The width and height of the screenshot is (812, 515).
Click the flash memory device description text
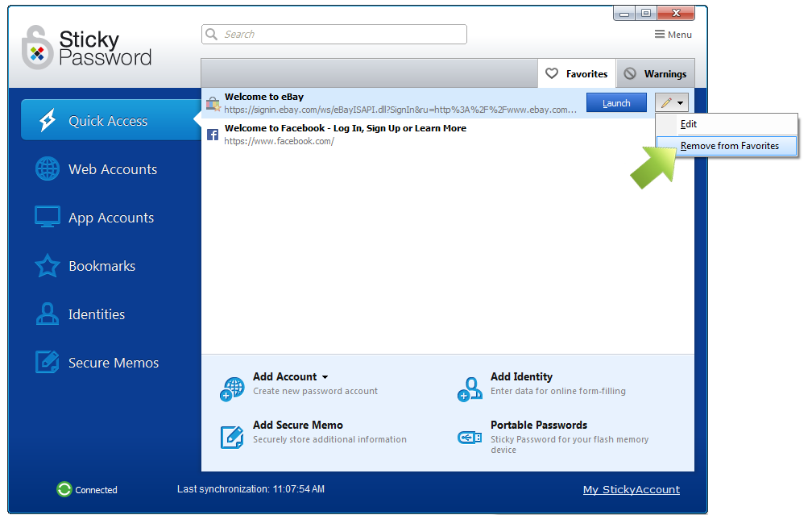pos(570,445)
